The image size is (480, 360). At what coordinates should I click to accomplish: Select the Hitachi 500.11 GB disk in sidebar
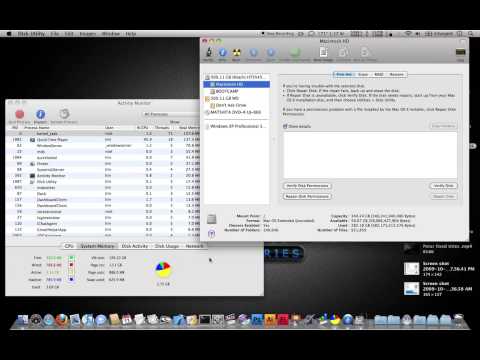pyautogui.click(x=236, y=77)
